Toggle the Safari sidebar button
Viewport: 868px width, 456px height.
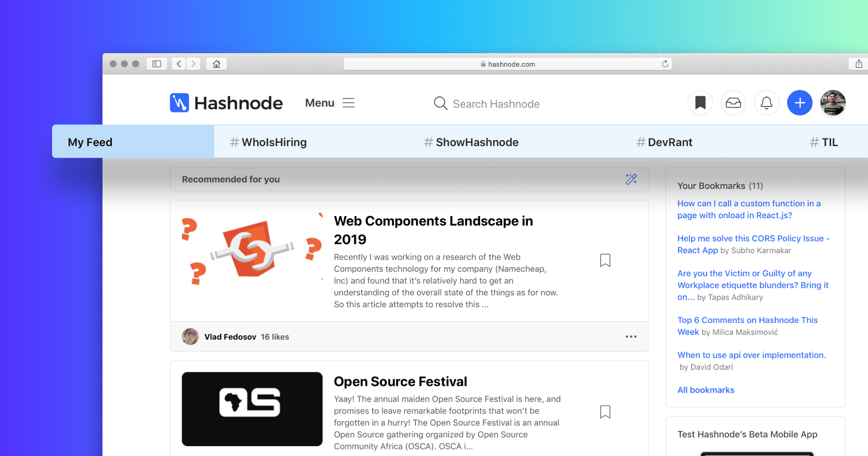click(x=157, y=64)
